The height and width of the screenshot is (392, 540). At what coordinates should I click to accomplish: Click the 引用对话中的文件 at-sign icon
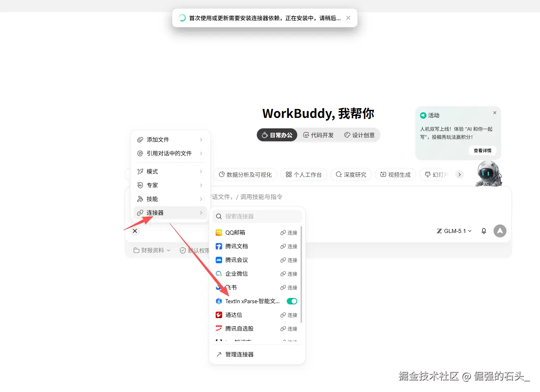(x=140, y=153)
